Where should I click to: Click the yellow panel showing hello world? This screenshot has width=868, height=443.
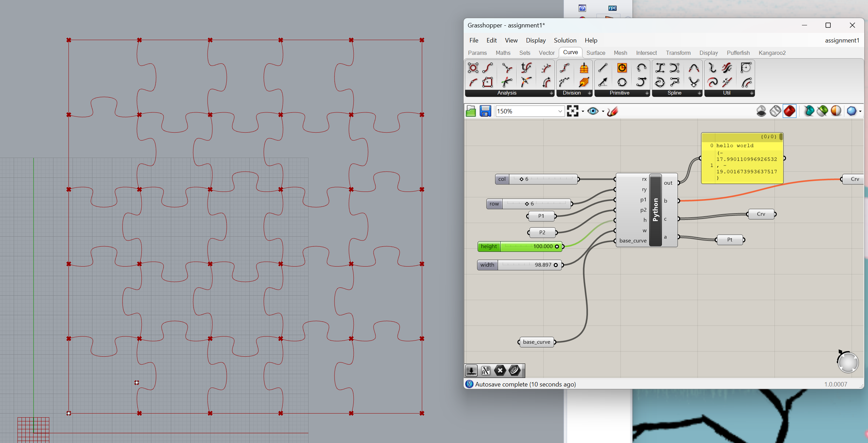pos(742,158)
